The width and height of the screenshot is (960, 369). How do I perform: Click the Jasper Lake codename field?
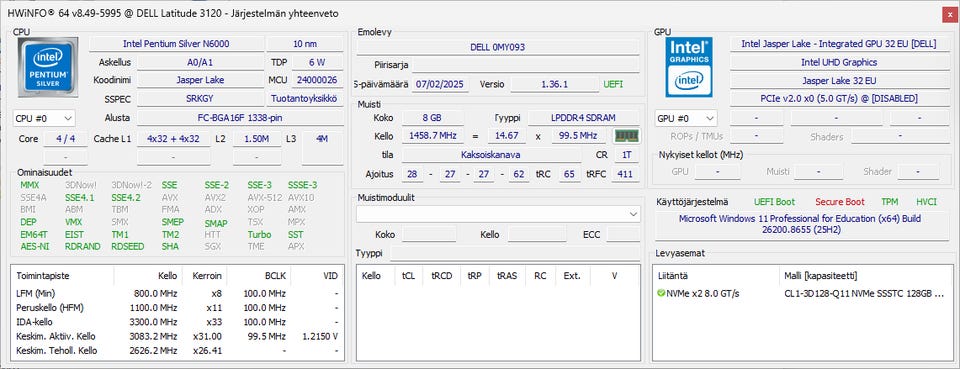click(x=200, y=80)
